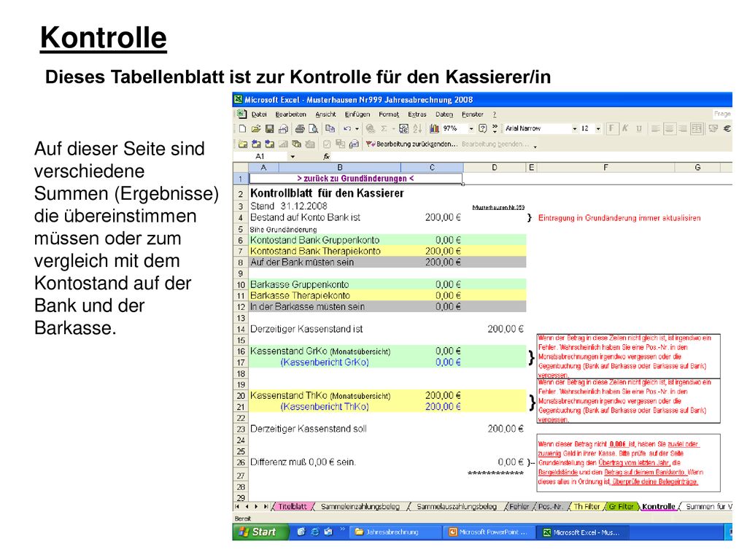Viewport: 747px width, 560px height.
Task: Click the insert function fx icon
Action: pyautogui.click(x=326, y=156)
